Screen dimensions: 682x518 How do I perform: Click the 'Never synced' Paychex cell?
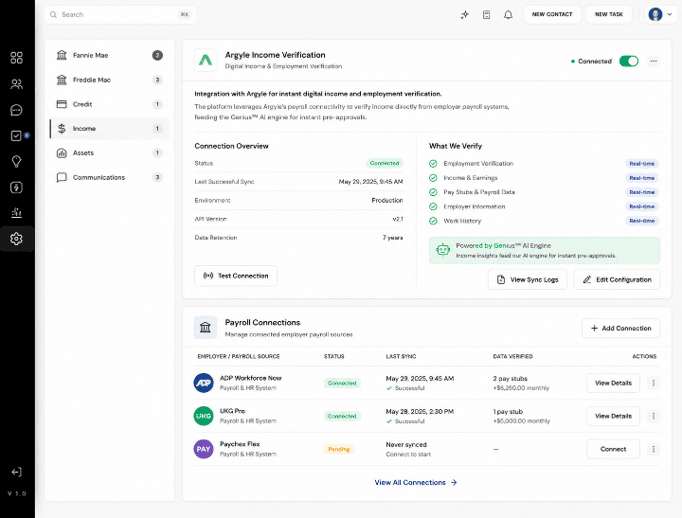point(406,444)
